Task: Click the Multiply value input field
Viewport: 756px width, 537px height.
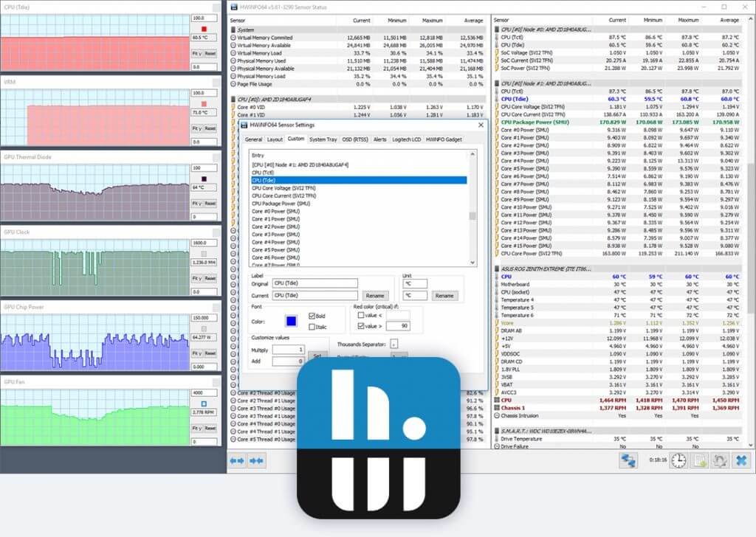Action: coord(288,349)
